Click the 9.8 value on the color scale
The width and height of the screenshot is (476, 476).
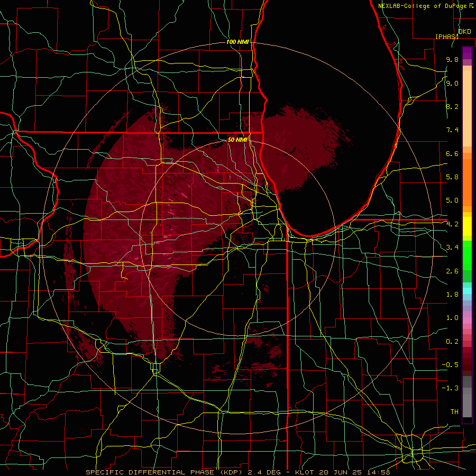[452, 59]
